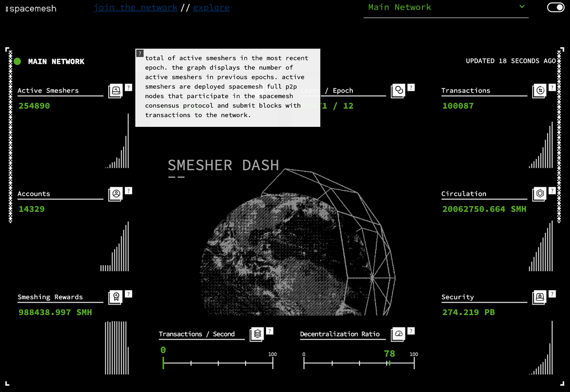Show the Decentralization Ratio help question mark
Screen dimensions: 570x392
click(x=411, y=331)
